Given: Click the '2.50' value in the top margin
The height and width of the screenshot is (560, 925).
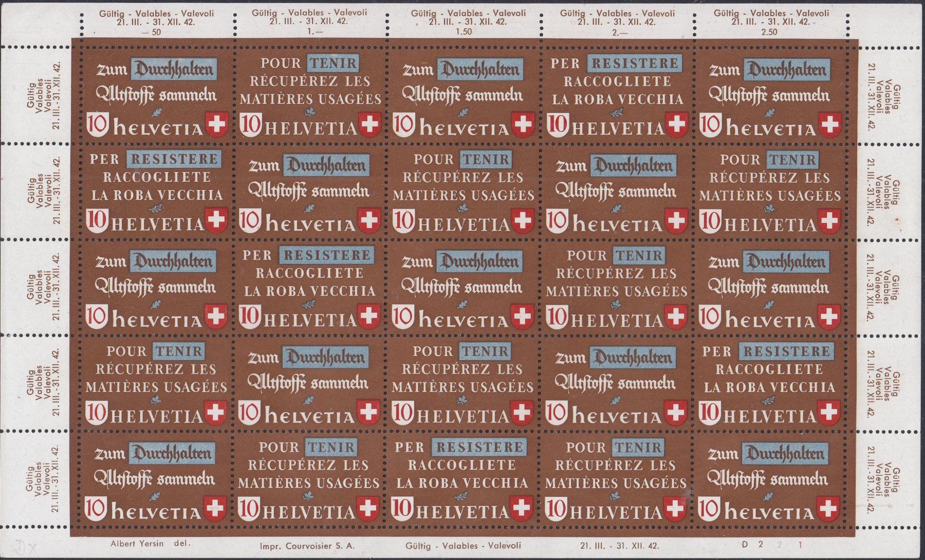Looking at the screenshot, I should coord(769,32).
